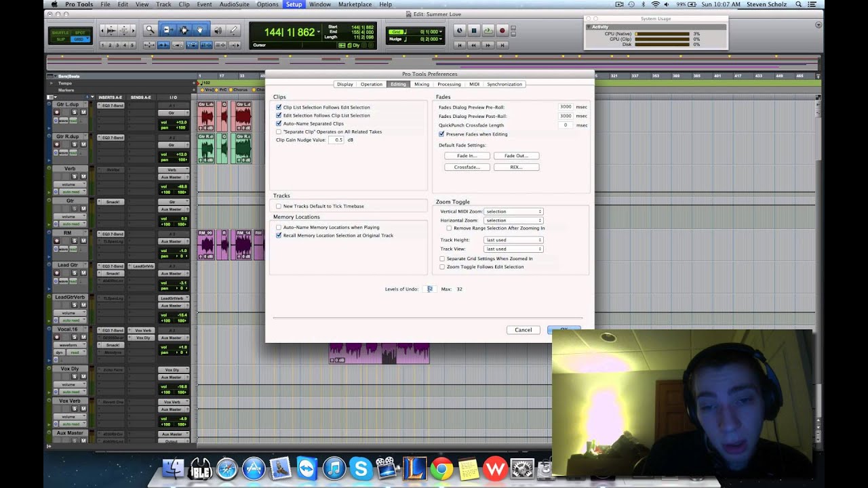Enable Zoom Toggle Follows Edit Selection
This screenshot has height=488, width=868.
[442, 267]
